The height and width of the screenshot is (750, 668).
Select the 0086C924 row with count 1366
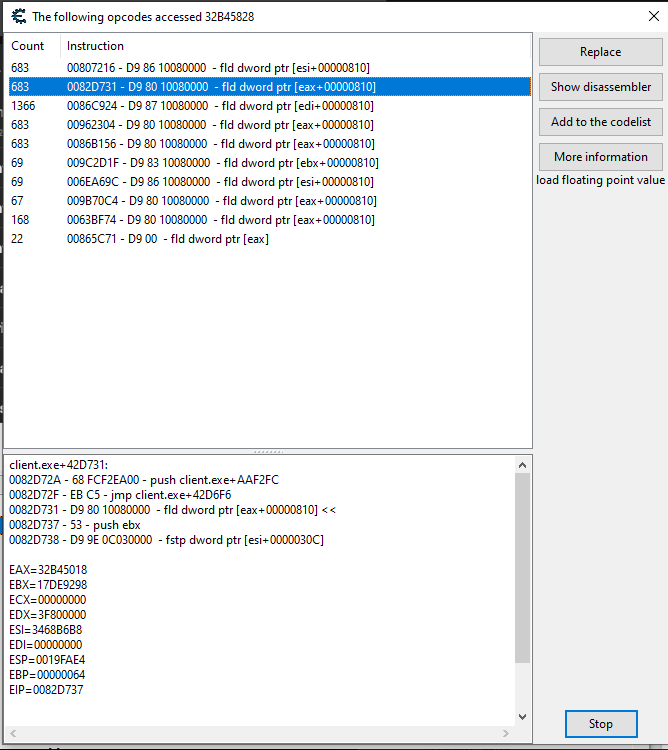[x=270, y=106]
